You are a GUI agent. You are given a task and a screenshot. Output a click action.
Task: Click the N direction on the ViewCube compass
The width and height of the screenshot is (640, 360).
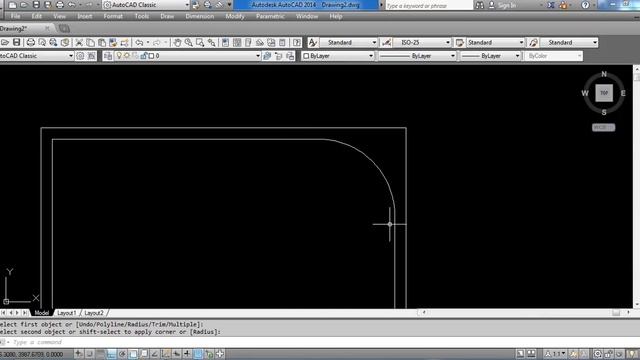[x=604, y=74]
